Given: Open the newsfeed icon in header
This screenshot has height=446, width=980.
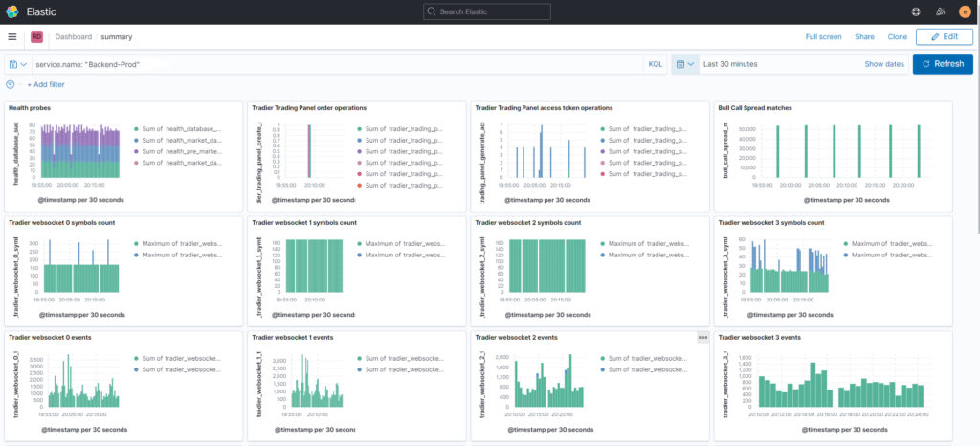Looking at the screenshot, I should click(941, 11).
